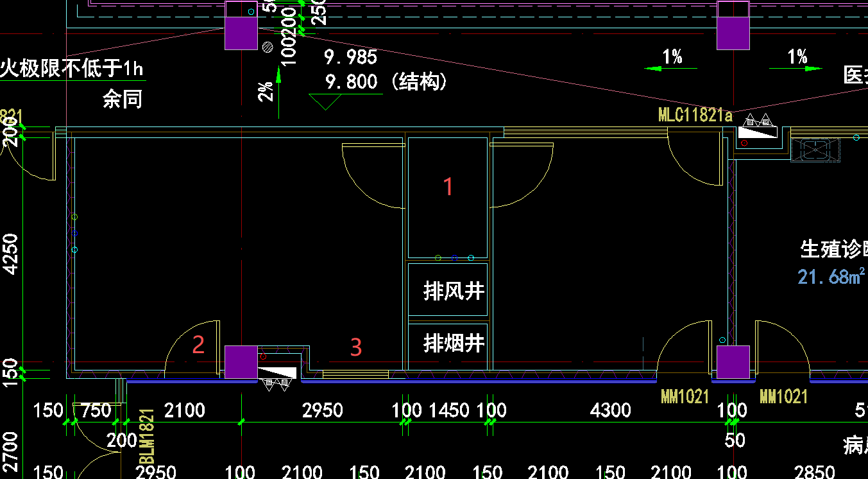The height and width of the screenshot is (479, 868).
Task: Select the 1450 dimension text
Action: 448,410
